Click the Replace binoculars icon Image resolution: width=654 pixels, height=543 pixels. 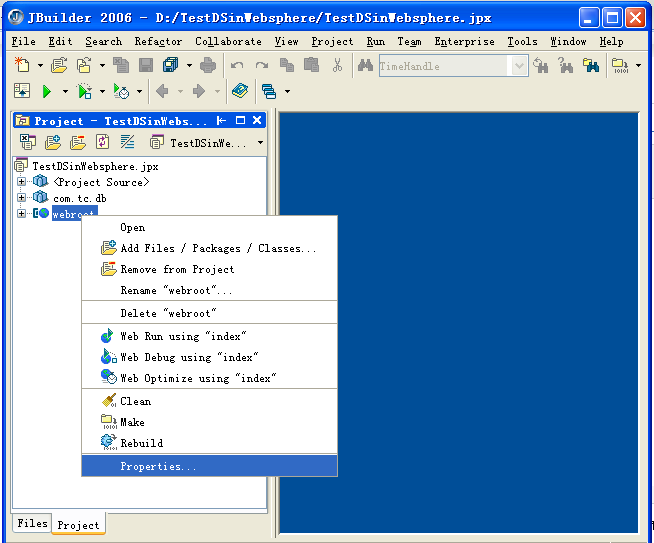click(x=566, y=65)
